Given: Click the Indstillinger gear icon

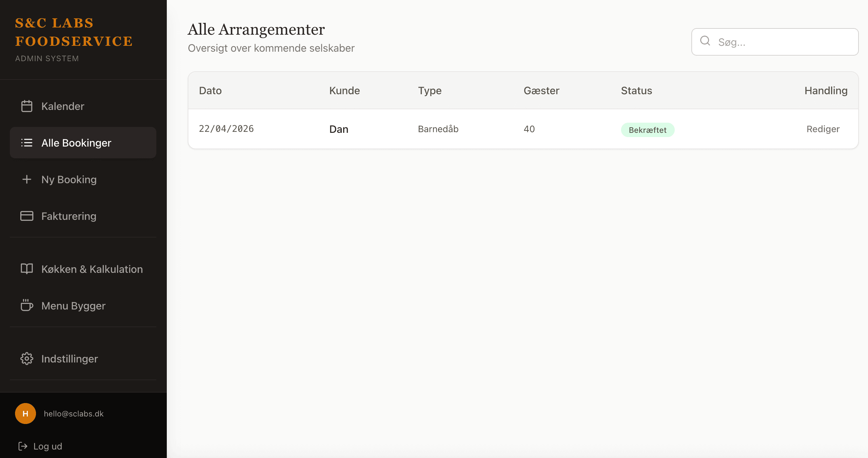Looking at the screenshot, I should pos(26,359).
